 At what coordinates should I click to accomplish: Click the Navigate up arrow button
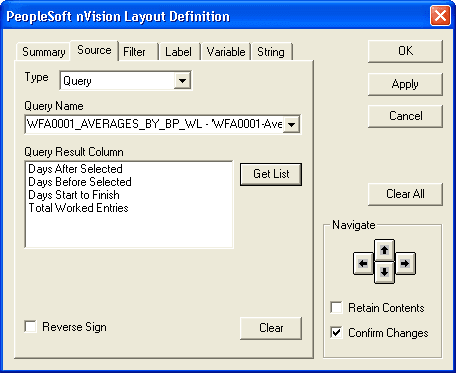click(384, 250)
